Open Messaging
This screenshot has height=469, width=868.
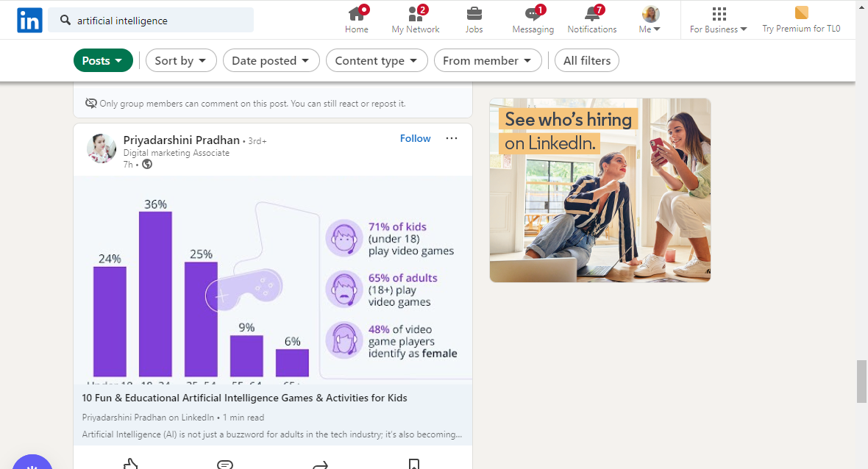click(x=533, y=19)
